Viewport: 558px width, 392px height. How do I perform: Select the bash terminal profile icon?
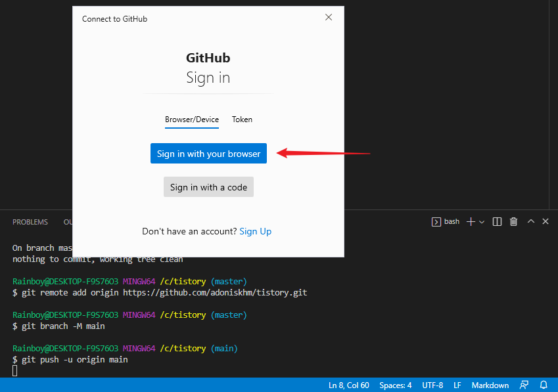click(x=436, y=222)
